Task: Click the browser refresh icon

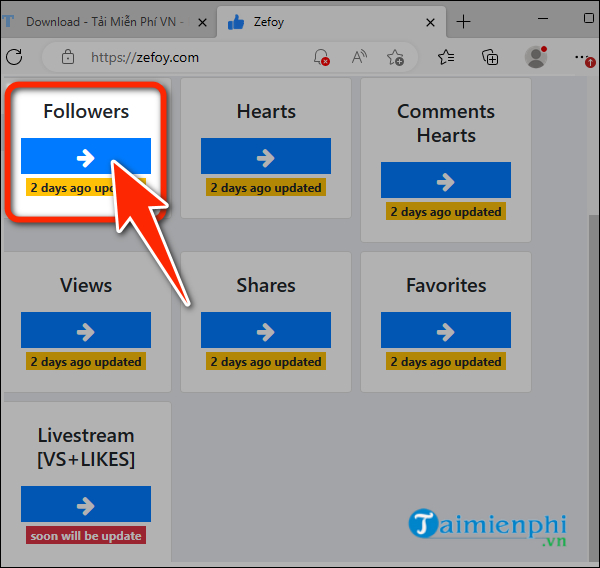Action: point(15,57)
